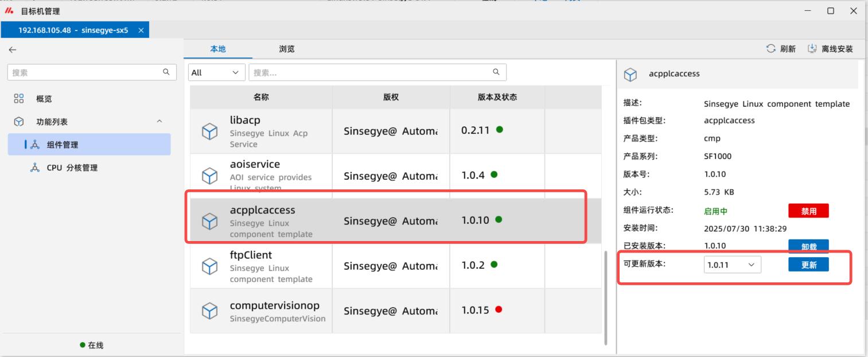Click the back arrow in the sidebar

[13, 50]
